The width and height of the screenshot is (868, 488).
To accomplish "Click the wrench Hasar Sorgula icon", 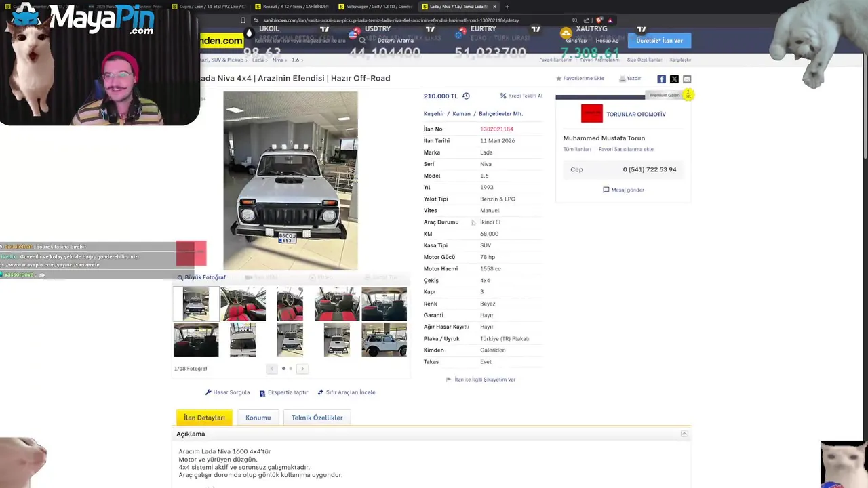I will point(208,392).
